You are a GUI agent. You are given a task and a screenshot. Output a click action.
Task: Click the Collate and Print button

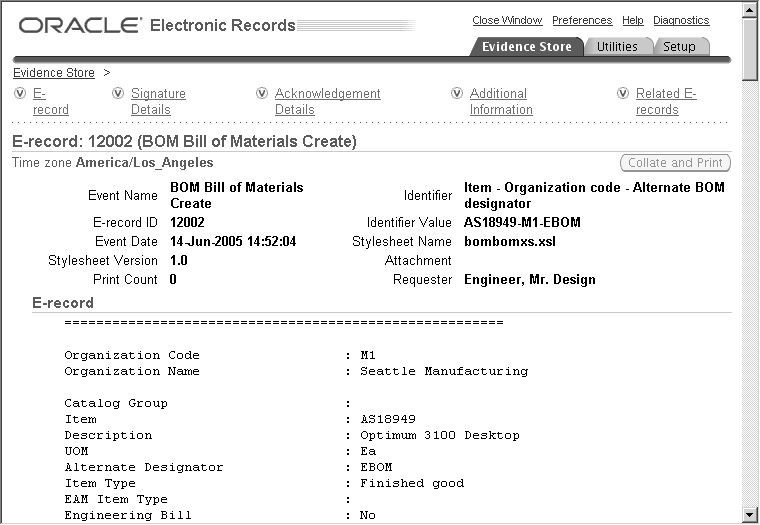675,163
